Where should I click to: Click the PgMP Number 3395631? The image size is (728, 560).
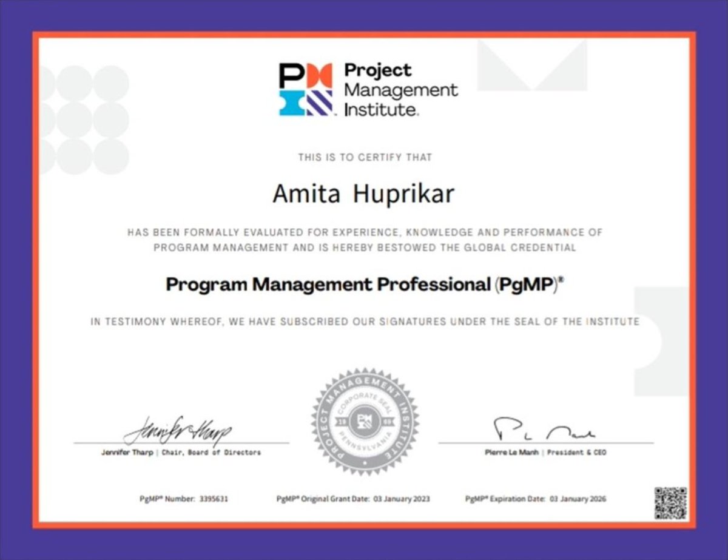click(x=184, y=499)
